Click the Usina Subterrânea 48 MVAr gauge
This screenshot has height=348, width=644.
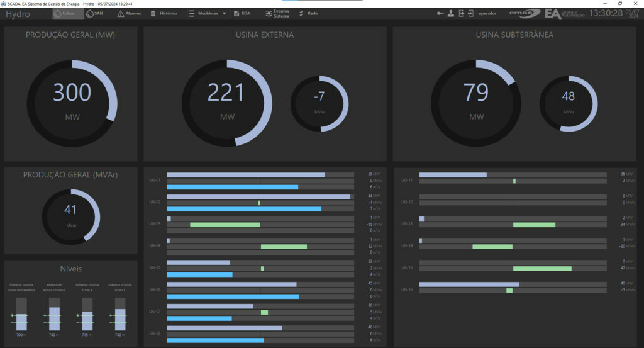pos(569,104)
